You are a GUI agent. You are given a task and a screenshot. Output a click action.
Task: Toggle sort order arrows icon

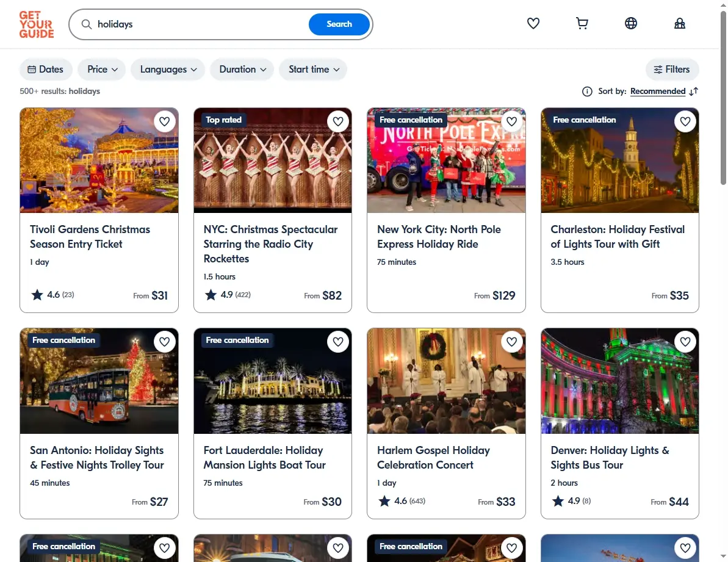(x=693, y=92)
